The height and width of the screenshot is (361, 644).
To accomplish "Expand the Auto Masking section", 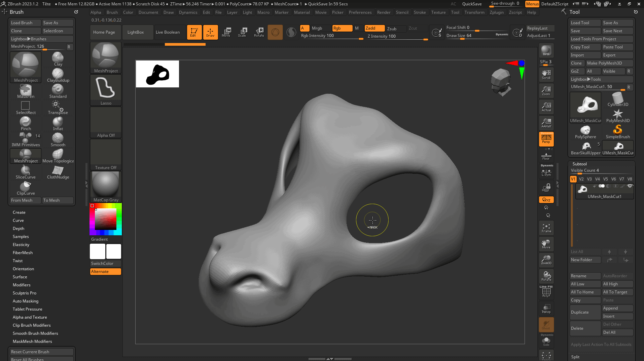I will click(x=26, y=301).
